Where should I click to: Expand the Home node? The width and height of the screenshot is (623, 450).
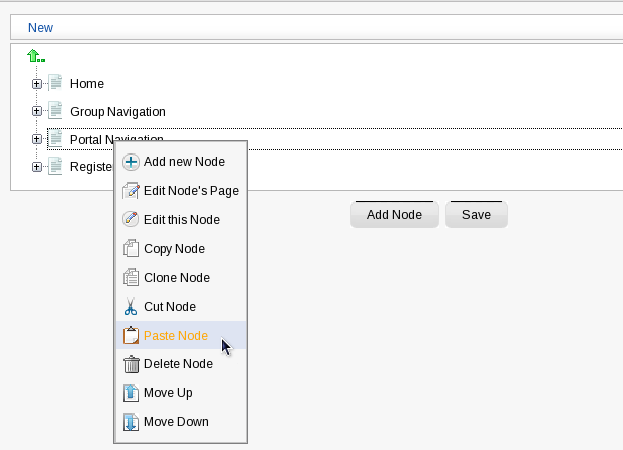pos(37,84)
